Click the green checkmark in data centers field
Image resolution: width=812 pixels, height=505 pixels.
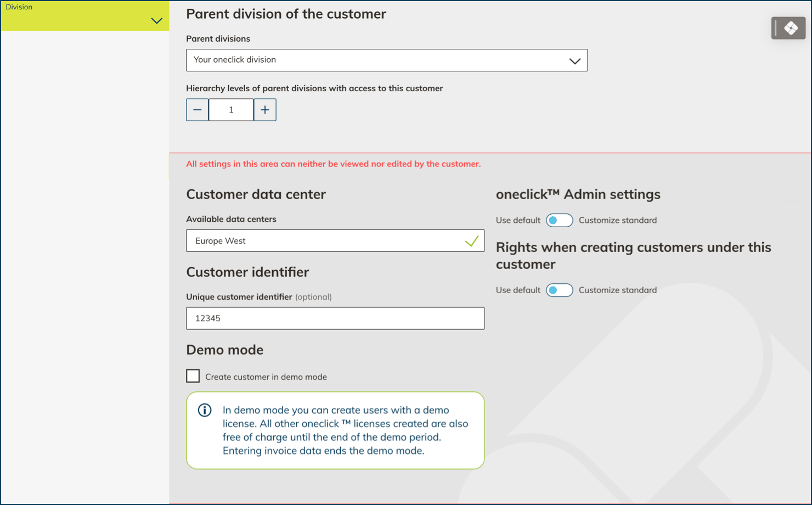pos(471,241)
